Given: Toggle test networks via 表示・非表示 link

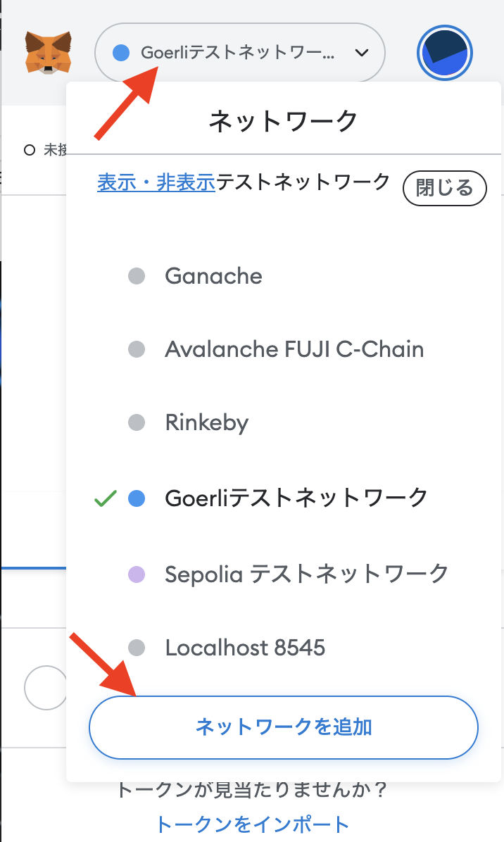Looking at the screenshot, I should 156,182.
